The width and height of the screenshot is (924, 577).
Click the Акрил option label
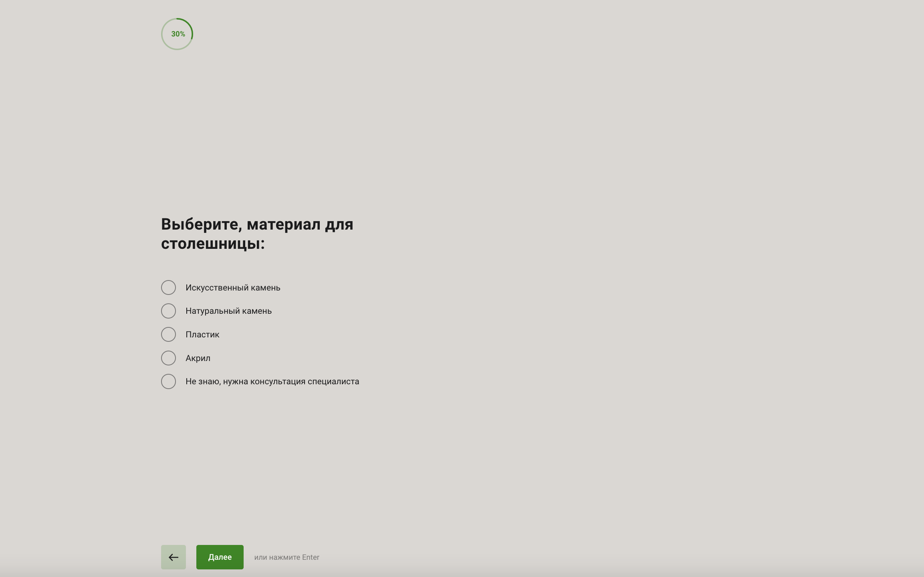(198, 358)
